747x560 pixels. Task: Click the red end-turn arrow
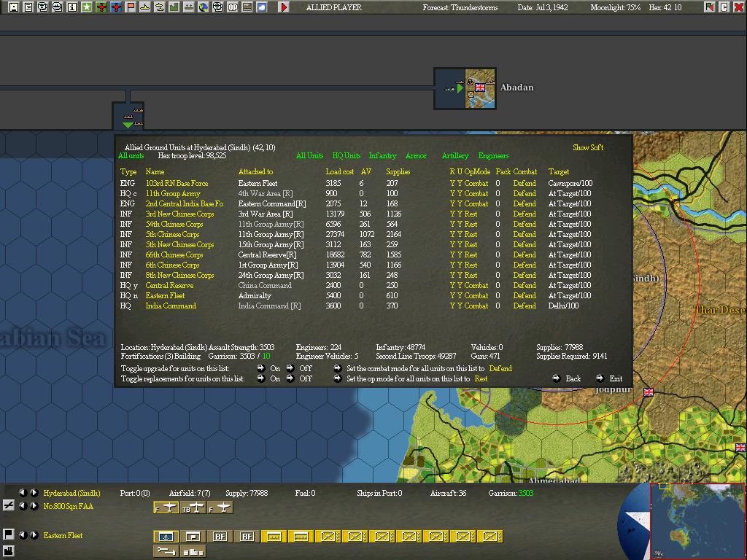click(284, 7)
